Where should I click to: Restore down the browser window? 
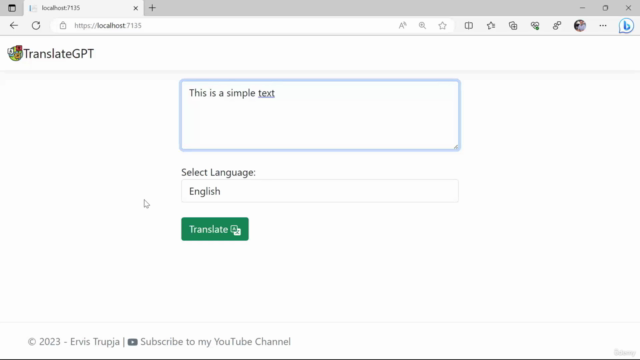click(x=605, y=8)
